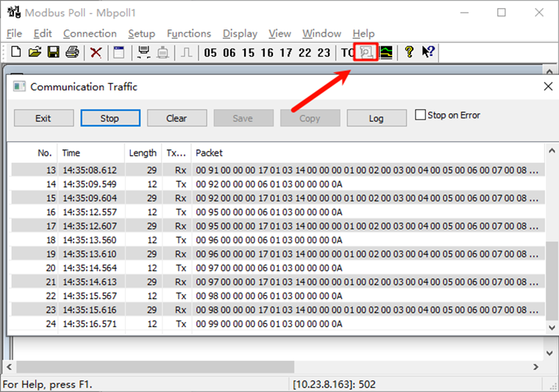This screenshot has height=392, width=559.
Task: Select function 17 in the toolbar
Action: click(286, 53)
